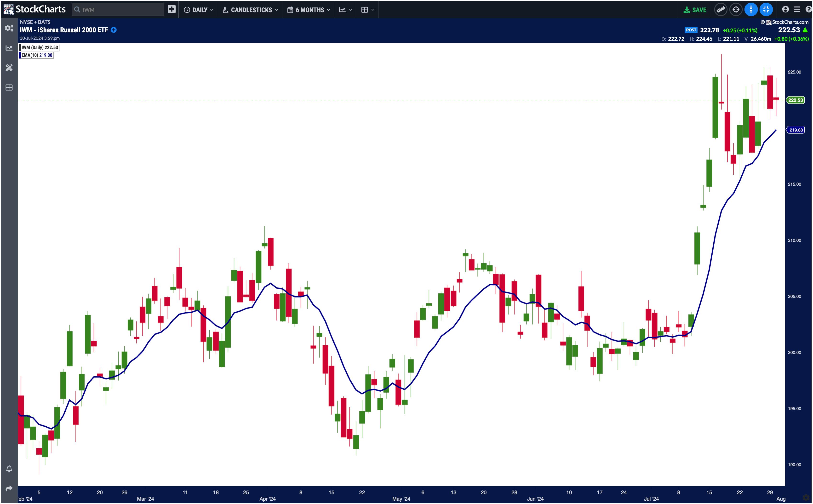Screen dimensions: 813x504
Task: Toggle the blue compress arrows button
Action: point(751,9)
